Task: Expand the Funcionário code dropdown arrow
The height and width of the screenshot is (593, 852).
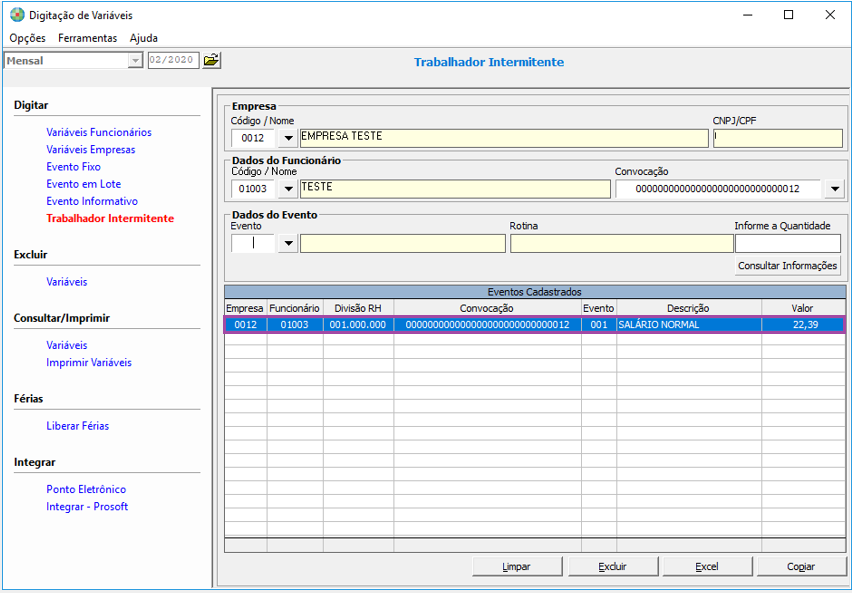Action: coord(288,189)
